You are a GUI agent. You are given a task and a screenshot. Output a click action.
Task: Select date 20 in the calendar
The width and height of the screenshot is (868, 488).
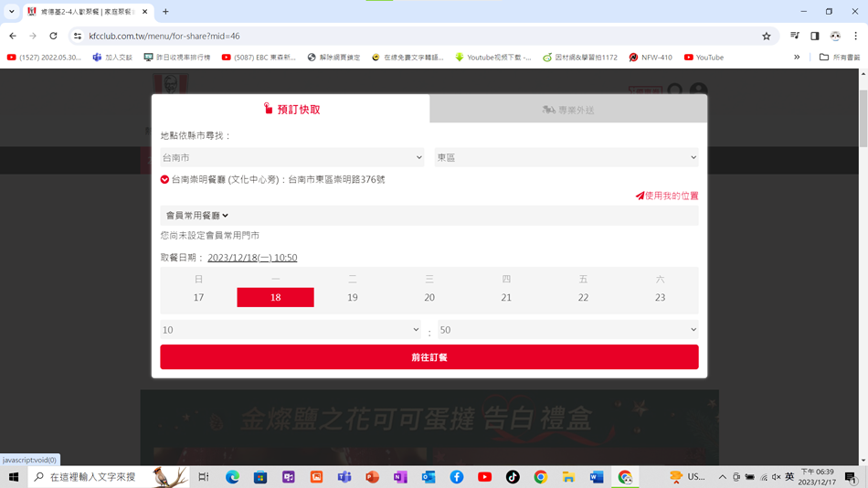[429, 297]
